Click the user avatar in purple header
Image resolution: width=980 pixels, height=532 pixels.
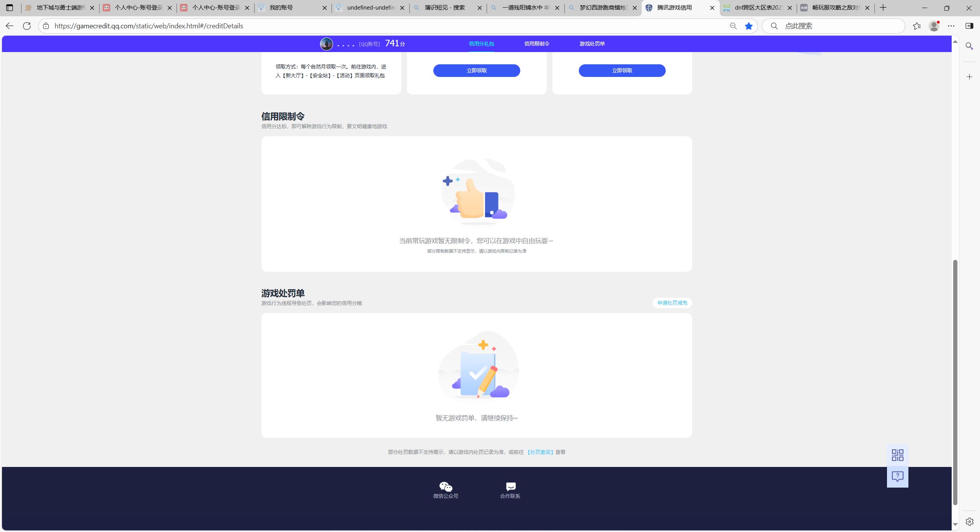[326, 44]
